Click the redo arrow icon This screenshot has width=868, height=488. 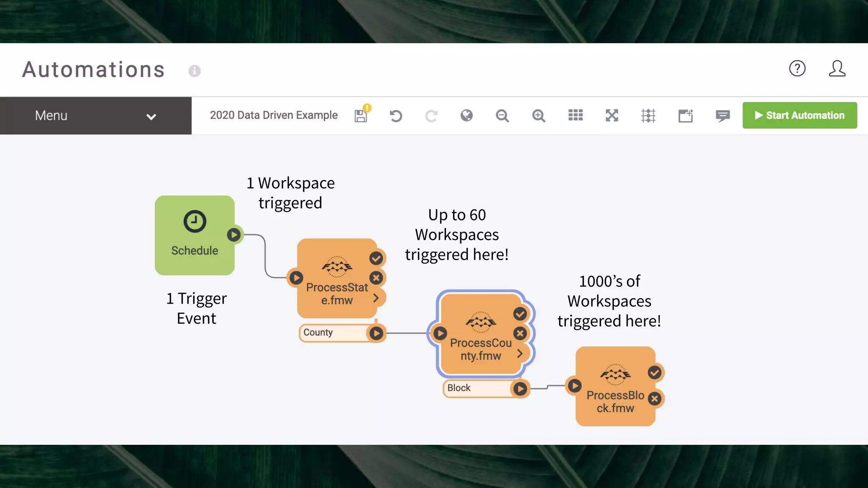[x=431, y=116]
